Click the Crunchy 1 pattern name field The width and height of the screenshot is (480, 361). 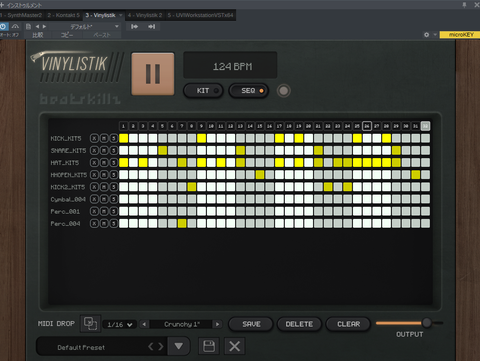181,324
